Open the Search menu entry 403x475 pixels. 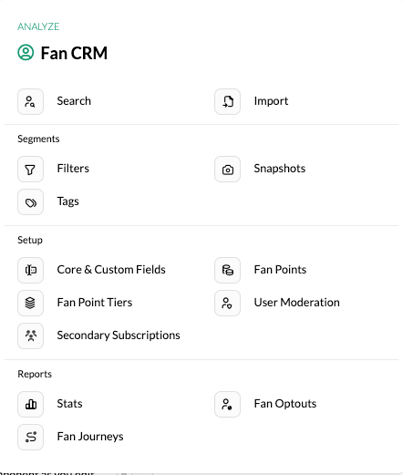pyautogui.click(x=74, y=101)
